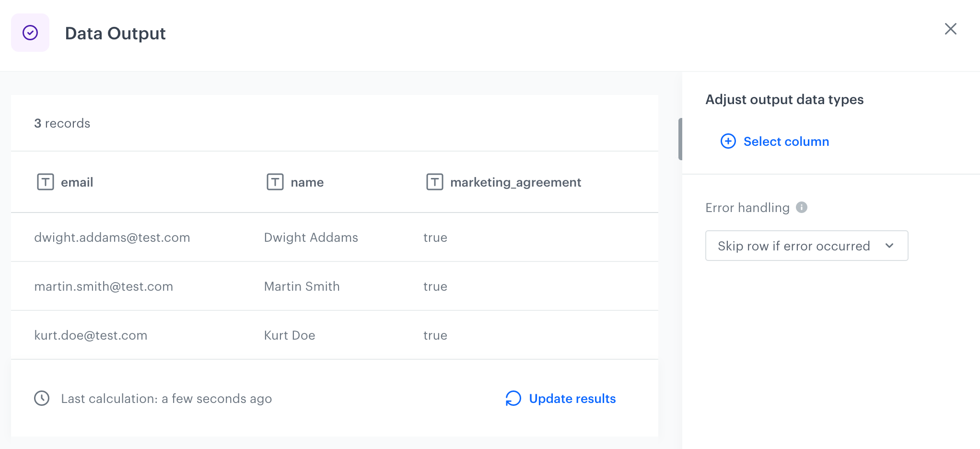The height and width of the screenshot is (449, 980).
Task: Close the Data Output panel
Action: [x=950, y=29]
